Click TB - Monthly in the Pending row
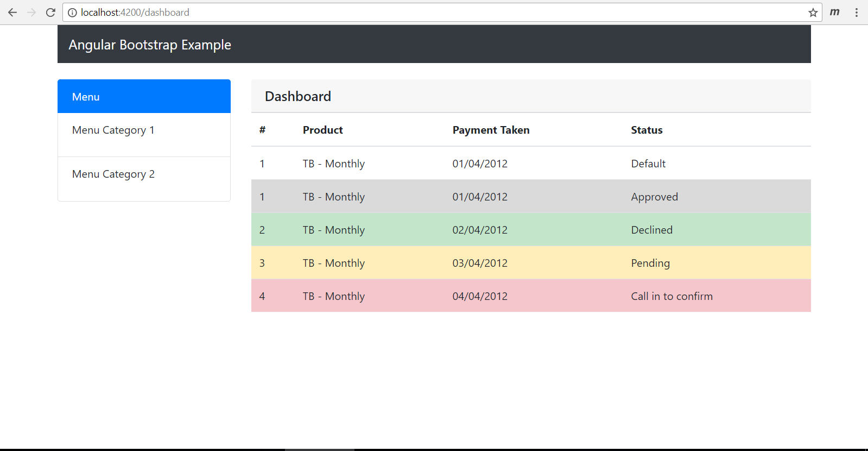The height and width of the screenshot is (451, 868). (x=334, y=263)
